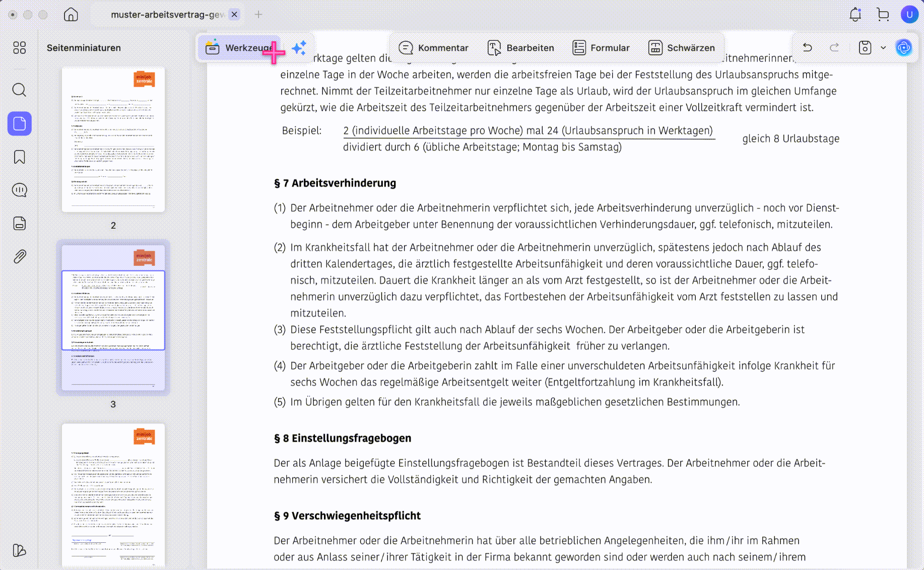Screen dimensions: 924x570
Task: Click the 'Beispiel:' label
Action: click(302, 131)
